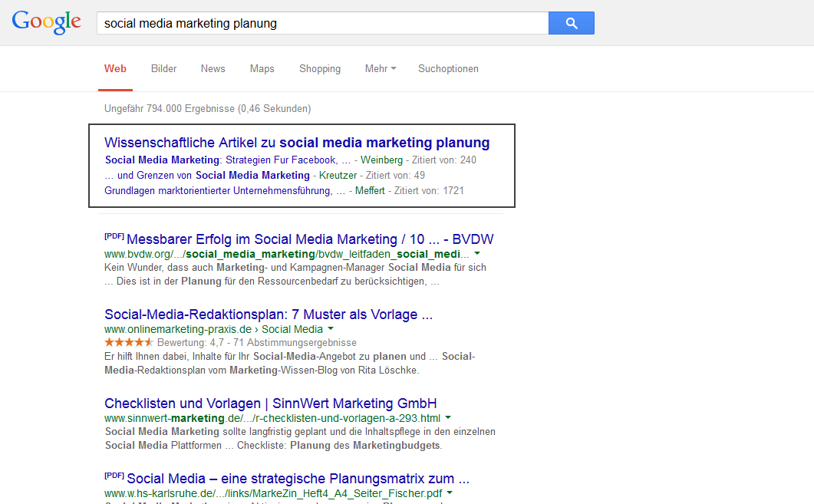
Task: Click the Google logo
Action: click(x=46, y=22)
